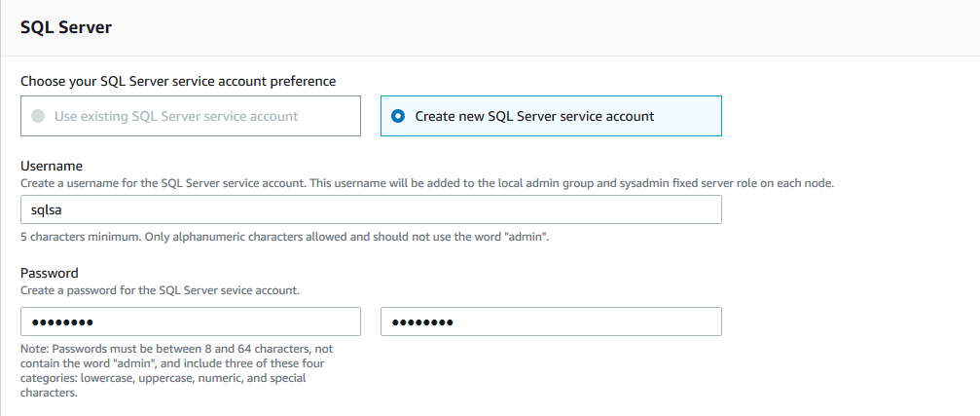Click the service account preference prompt text
The image size is (980, 416).
pos(178,81)
